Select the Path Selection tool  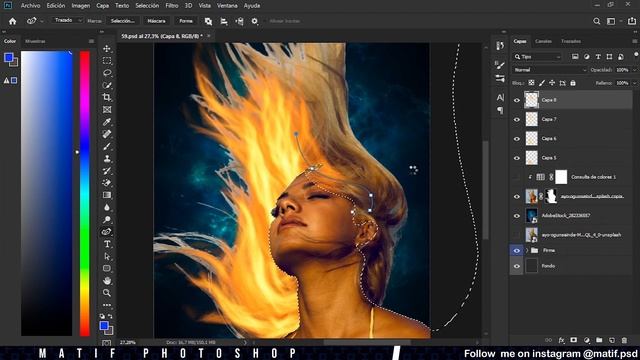pos(107,256)
